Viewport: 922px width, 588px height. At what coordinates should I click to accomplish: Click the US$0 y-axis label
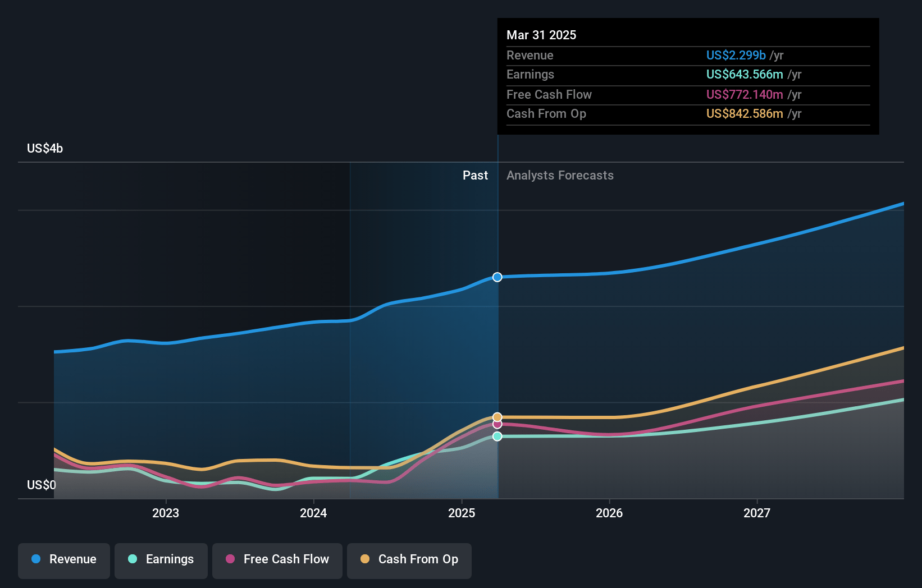[x=42, y=485]
